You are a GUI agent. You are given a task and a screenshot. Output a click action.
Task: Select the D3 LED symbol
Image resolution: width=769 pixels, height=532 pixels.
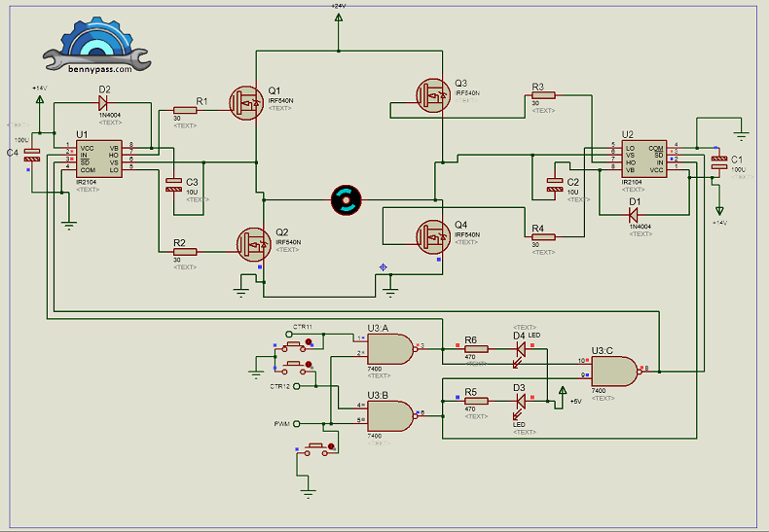coord(520,399)
